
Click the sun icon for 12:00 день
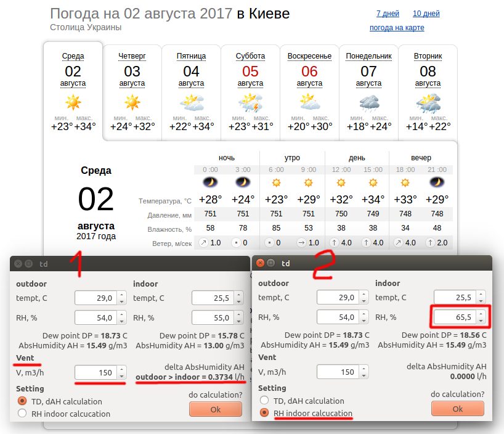(341, 182)
